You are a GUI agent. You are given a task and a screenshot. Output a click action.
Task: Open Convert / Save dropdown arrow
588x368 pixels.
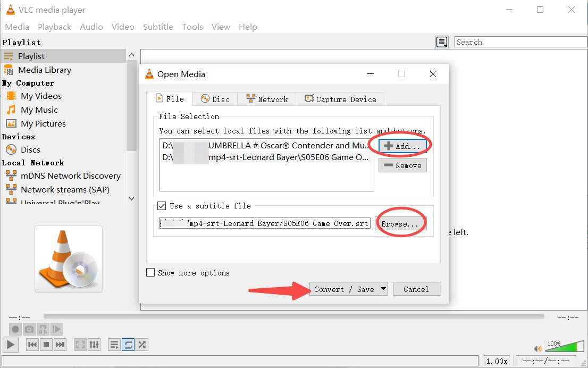tap(384, 289)
